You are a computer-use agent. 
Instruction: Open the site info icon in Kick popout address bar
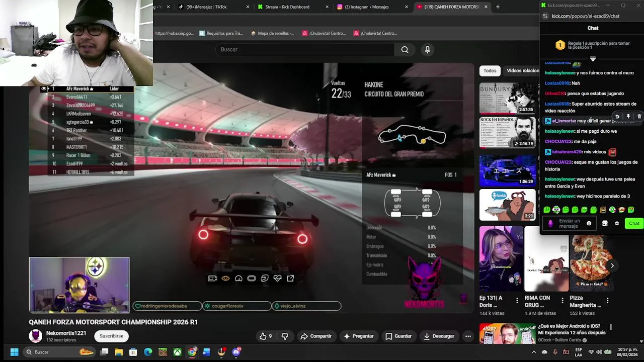click(546, 16)
